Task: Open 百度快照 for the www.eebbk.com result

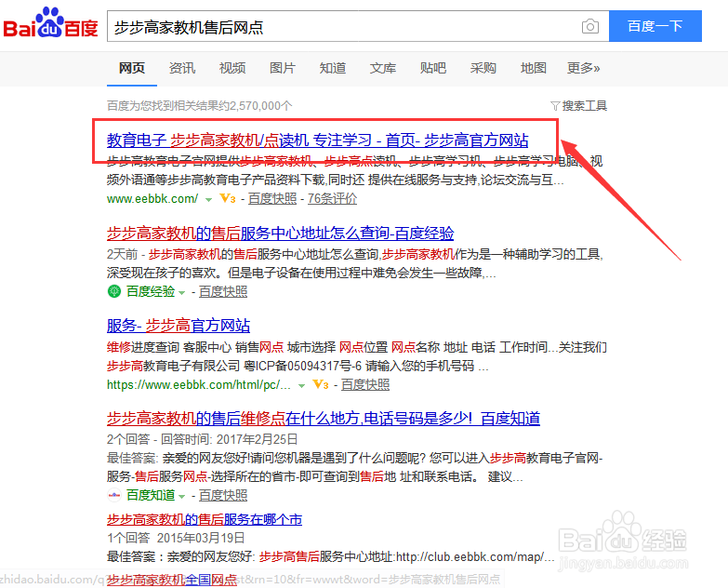Action: coord(272,199)
